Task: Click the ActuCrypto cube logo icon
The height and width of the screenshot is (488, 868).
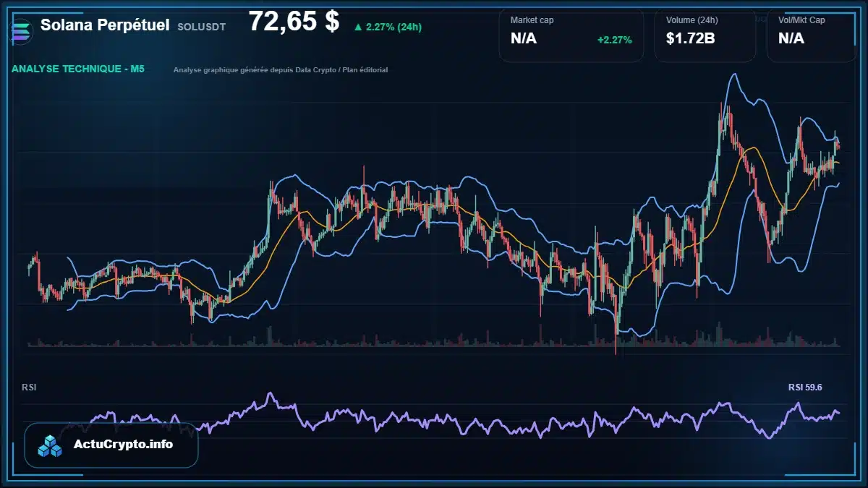Action: click(51, 445)
